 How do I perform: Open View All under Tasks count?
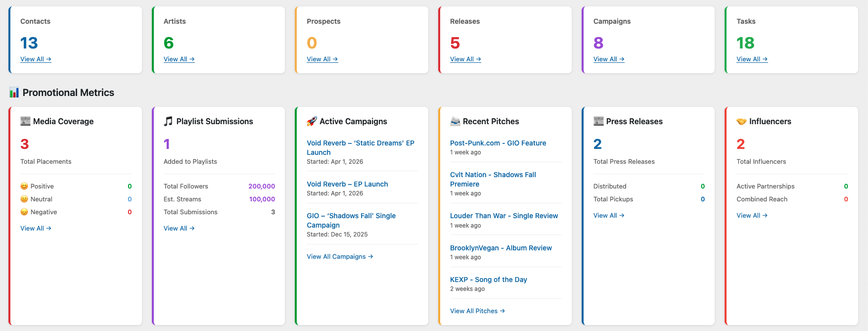point(752,59)
